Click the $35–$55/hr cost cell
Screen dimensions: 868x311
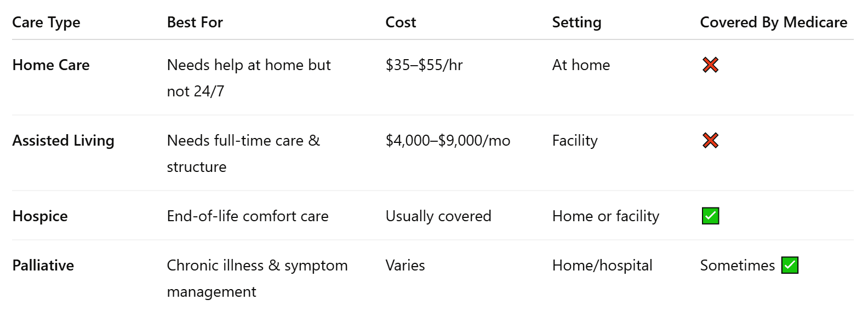[x=424, y=65]
